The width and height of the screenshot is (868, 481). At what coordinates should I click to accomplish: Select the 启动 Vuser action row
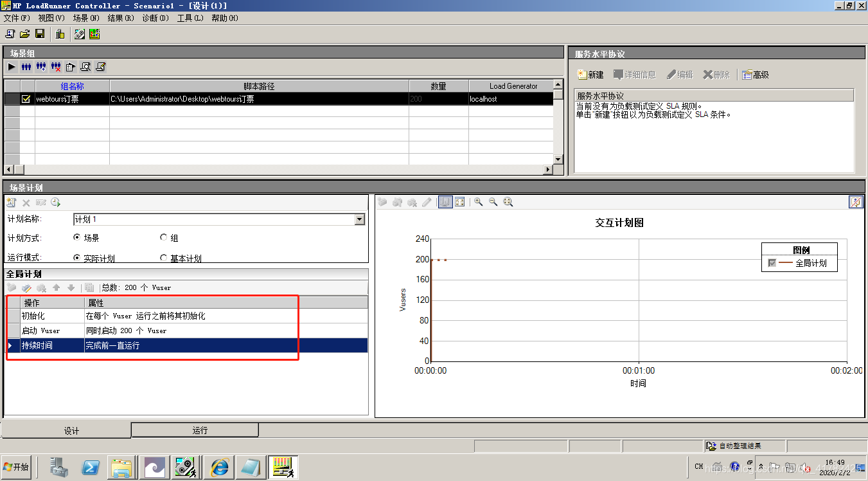[x=187, y=330]
